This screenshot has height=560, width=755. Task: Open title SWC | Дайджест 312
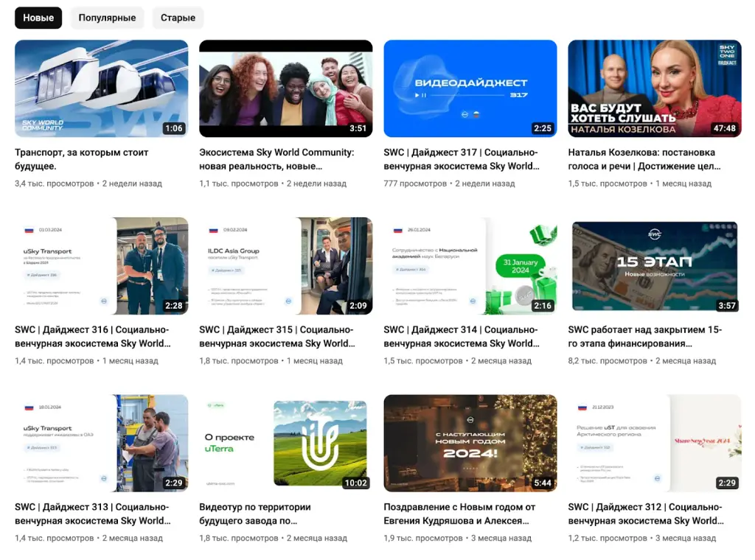(646, 514)
